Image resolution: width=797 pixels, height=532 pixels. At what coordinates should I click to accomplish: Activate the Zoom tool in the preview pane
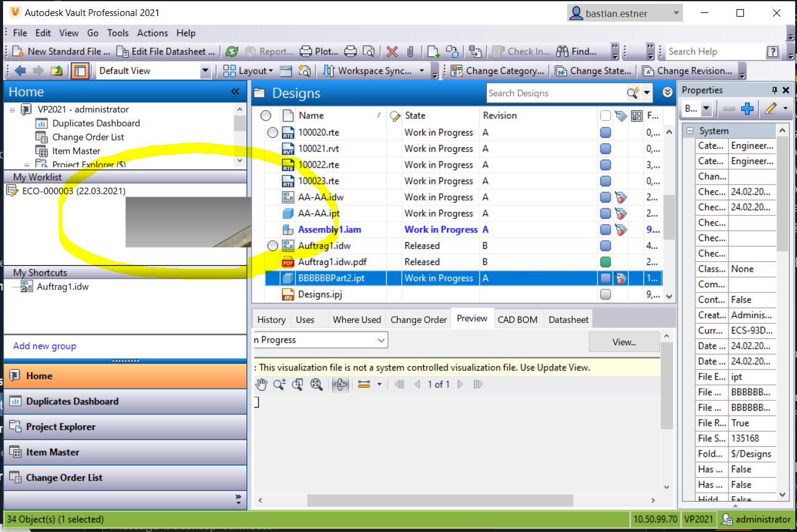(279, 384)
